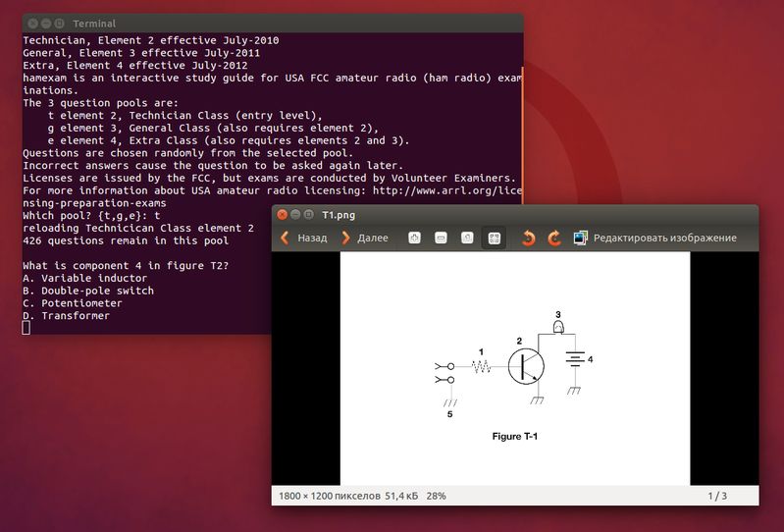Image resolution: width=784 pixels, height=532 pixels.
Task: Click the forward chevron arrow icon
Action: pyautogui.click(x=345, y=238)
